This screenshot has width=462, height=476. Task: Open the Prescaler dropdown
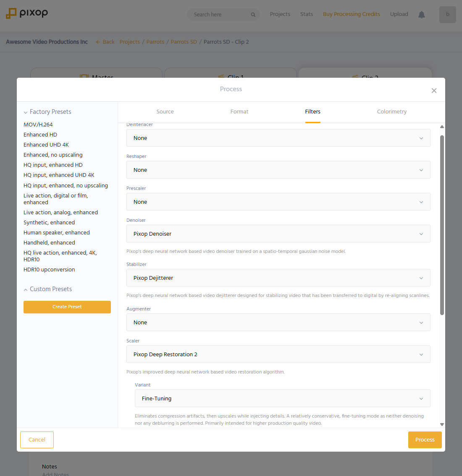pyautogui.click(x=278, y=202)
